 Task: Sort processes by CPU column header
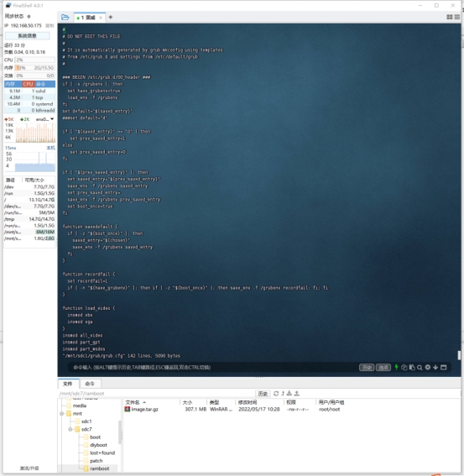pyautogui.click(x=28, y=84)
